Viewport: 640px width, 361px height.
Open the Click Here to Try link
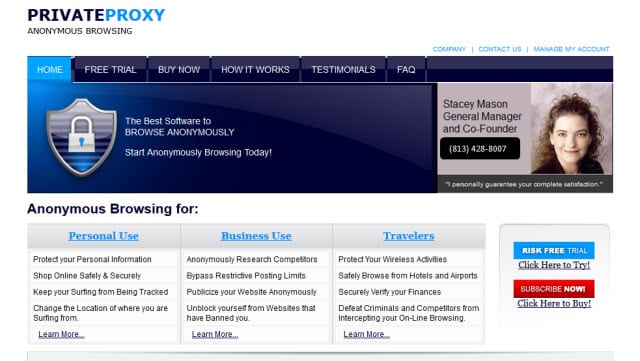[554, 265]
